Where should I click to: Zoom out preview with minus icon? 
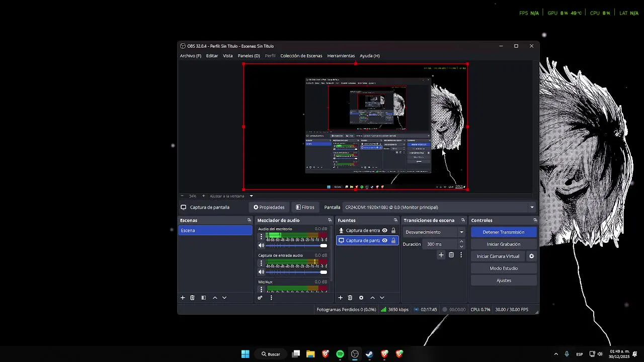pyautogui.click(x=182, y=196)
